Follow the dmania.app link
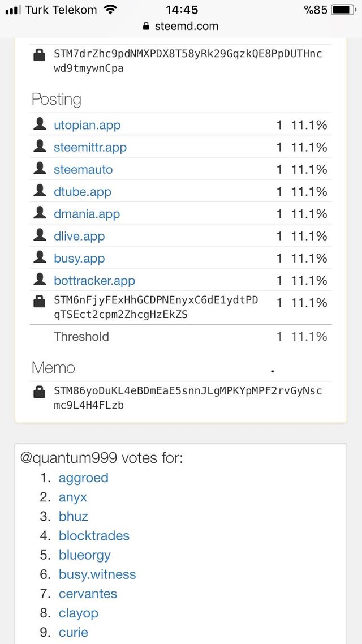 tap(87, 214)
